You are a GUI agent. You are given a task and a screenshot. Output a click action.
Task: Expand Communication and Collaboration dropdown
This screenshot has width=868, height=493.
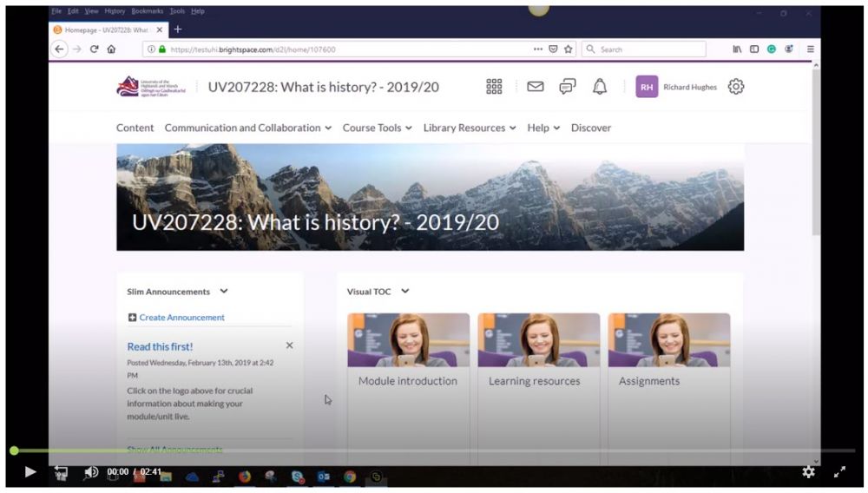[248, 128]
